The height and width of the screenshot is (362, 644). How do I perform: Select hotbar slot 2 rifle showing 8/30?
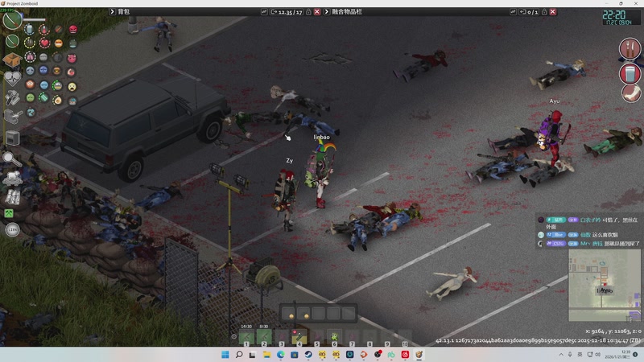264,337
